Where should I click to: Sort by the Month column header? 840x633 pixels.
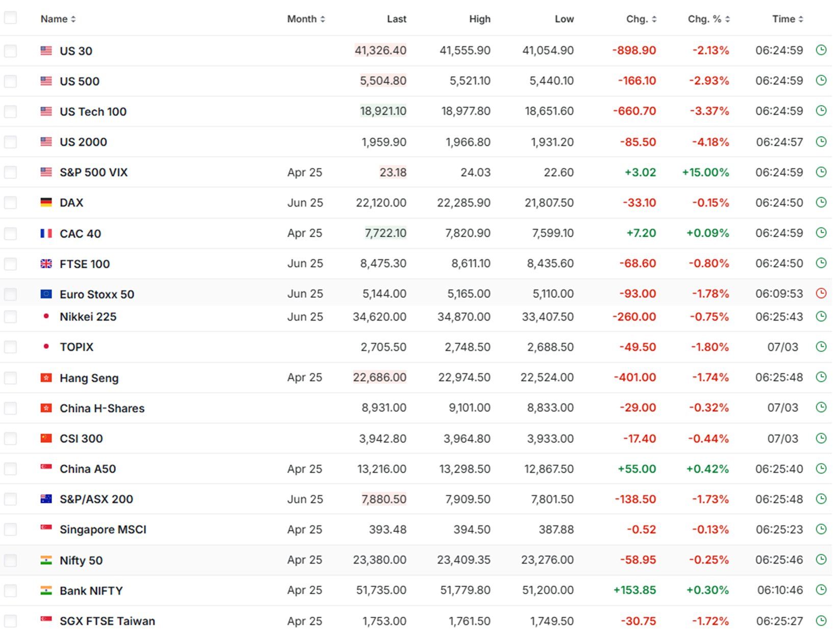[306, 19]
